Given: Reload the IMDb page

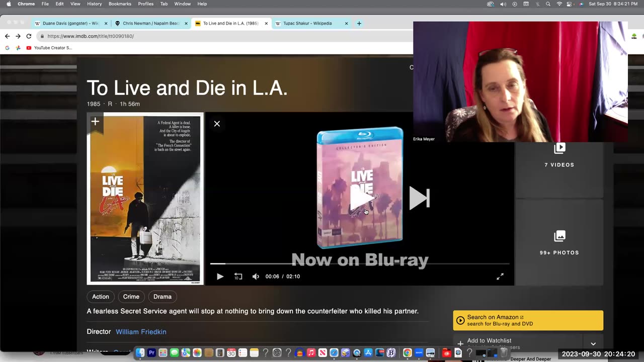Looking at the screenshot, I should (29, 36).
